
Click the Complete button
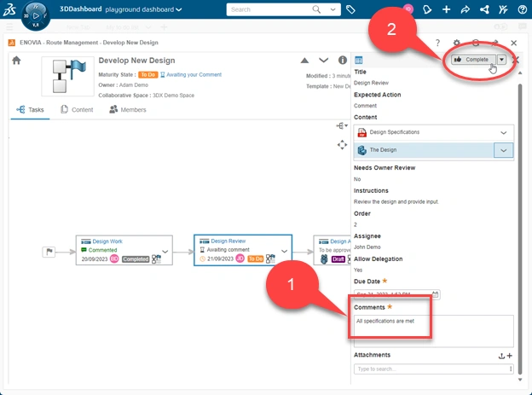[473, 60]
